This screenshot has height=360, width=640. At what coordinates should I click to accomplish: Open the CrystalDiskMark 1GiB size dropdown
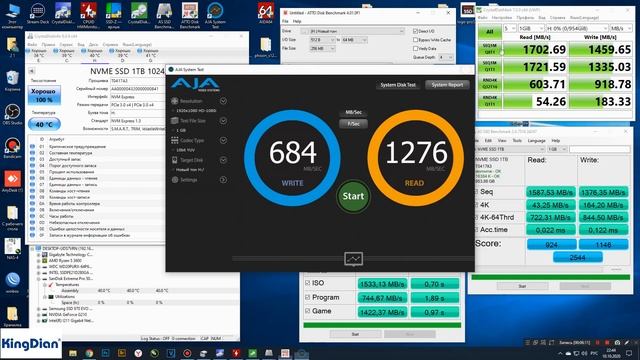tap(531, 28)
